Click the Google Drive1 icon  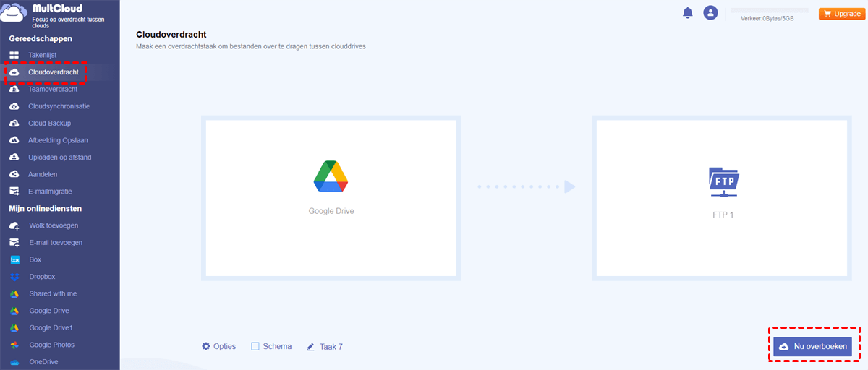coord(14,328)
